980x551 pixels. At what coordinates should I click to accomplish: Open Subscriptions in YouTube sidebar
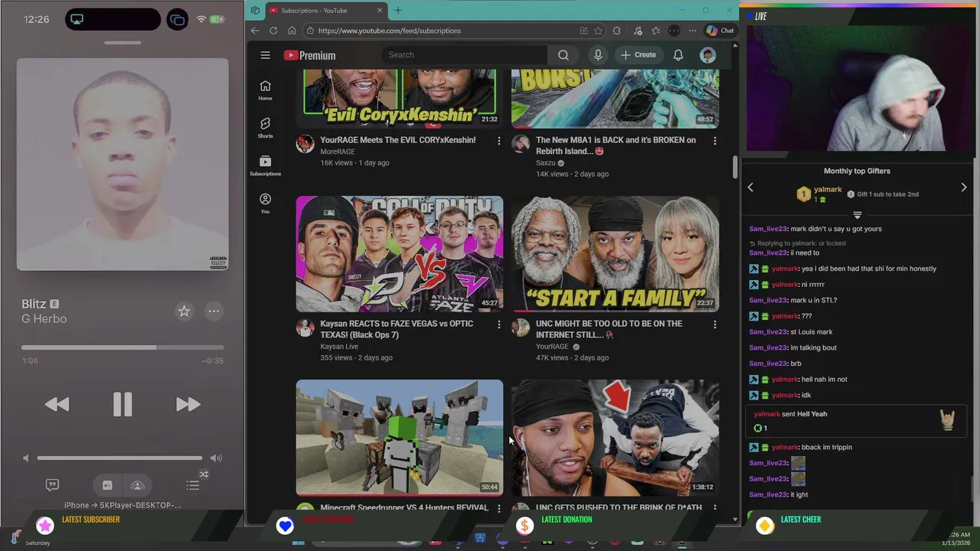pyautogui.click(x=265, y=165)
